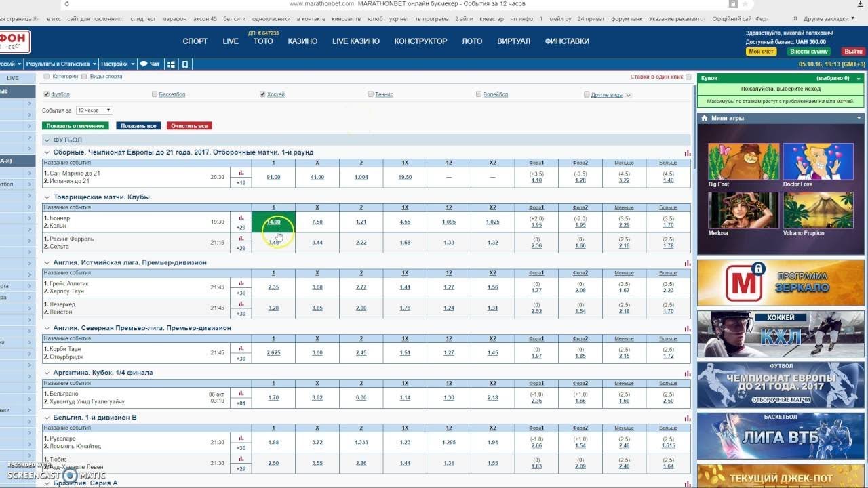Switch to grid layout view icon

coord(171,64)
